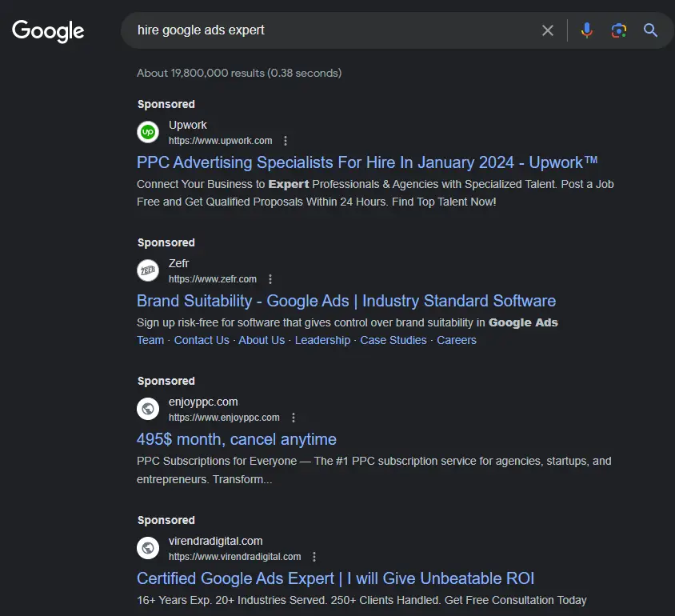Click the Google logo
This screenshot has height=616, width=675.
click(x=48, y=31)
